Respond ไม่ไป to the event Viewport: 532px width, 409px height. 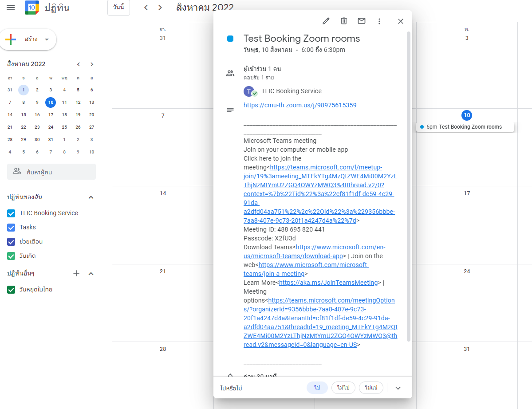point(343,388)
